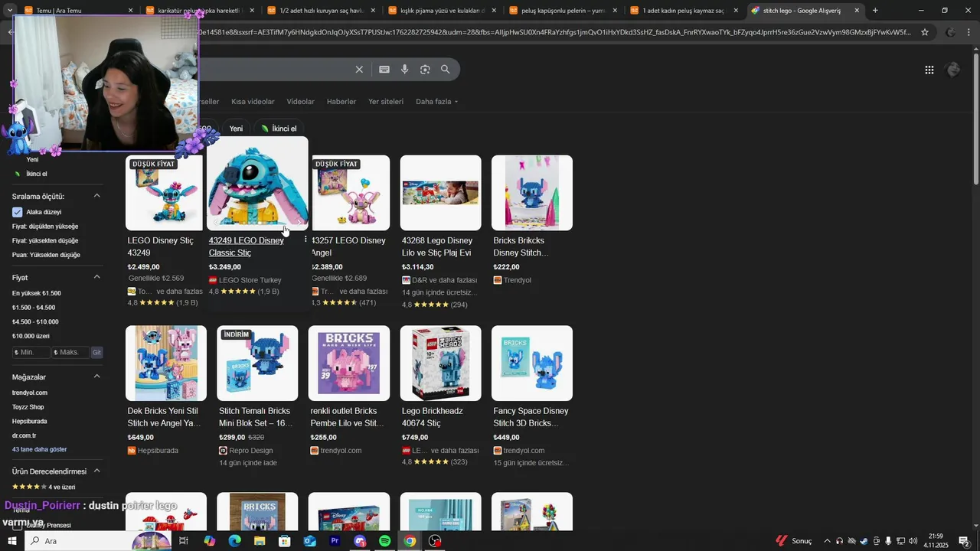The height and width of the screenshot is (551, 980).
Task: Open Outlook from the taskbar
Action: (309, 541)
